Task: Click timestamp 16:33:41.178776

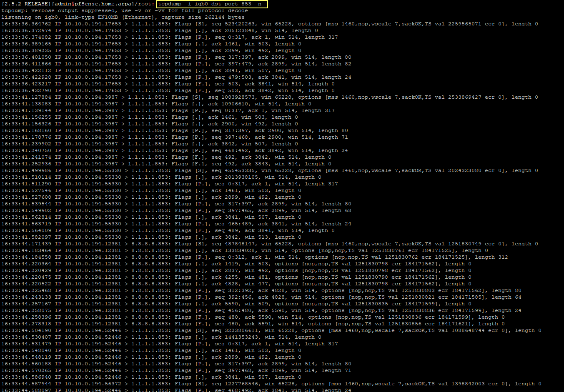Action: [x=26, y=137]
